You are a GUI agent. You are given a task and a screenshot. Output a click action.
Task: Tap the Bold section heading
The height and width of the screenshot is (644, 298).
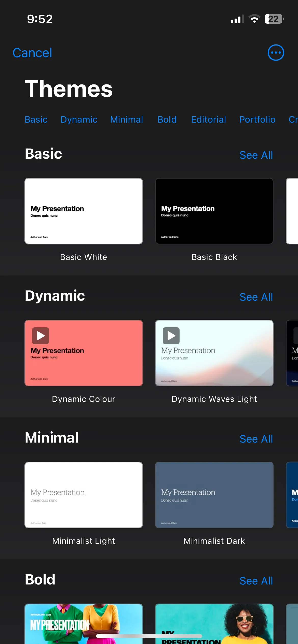click(x=40, y=580)
